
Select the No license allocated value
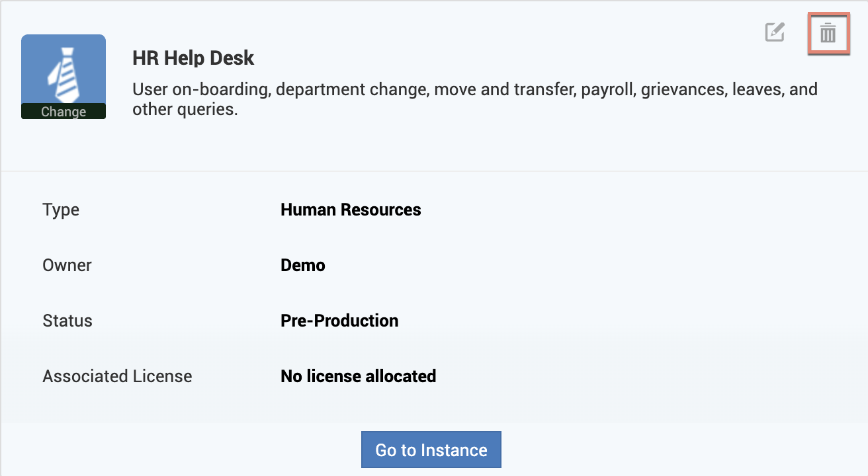358,376
